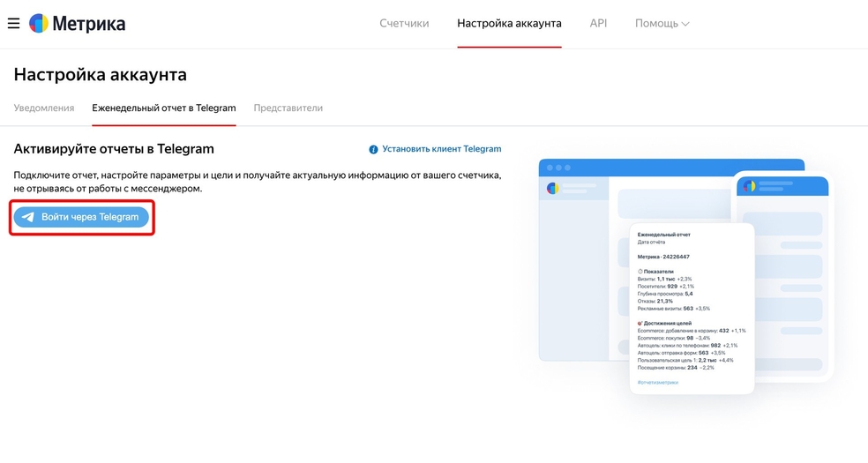This screenshot has width=868, height=463.
Task: Expand the Помощь dropdown
Action: (662, 23)
